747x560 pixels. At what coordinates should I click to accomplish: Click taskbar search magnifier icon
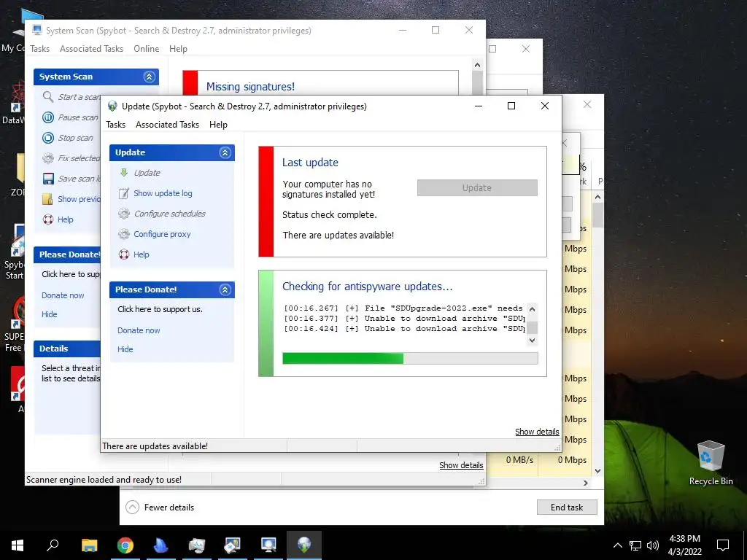tap(53, 544)
